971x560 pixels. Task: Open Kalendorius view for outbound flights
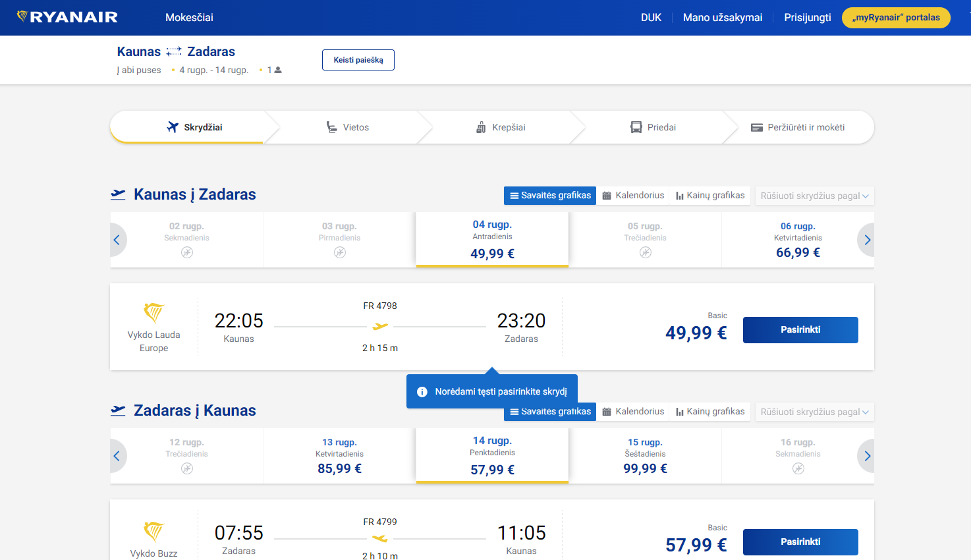(x=632, y=196)
